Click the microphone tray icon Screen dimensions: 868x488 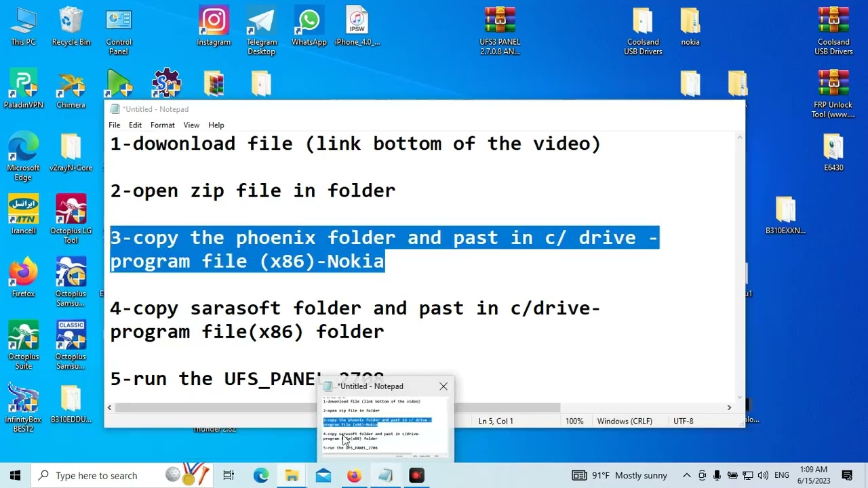coord(717,476)
